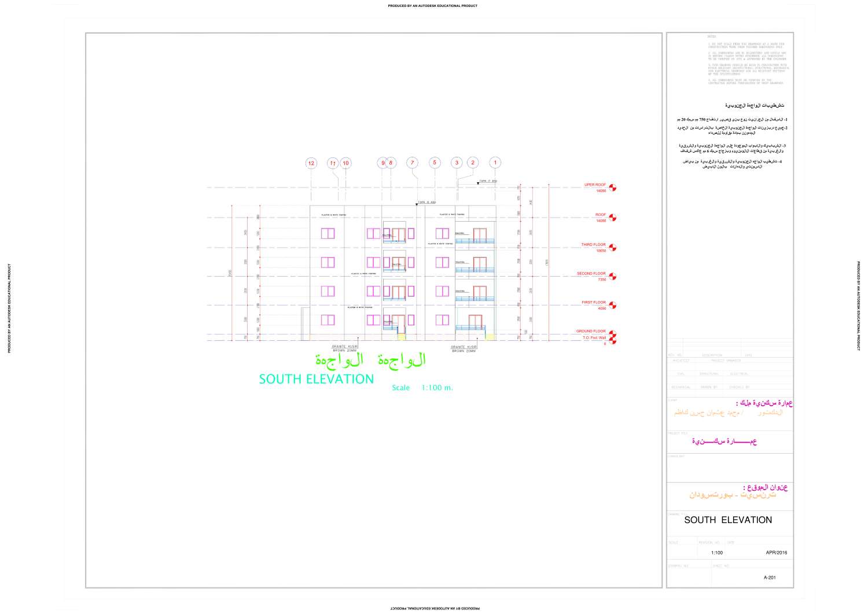Click the Scale 1:100 m. text

422,387
